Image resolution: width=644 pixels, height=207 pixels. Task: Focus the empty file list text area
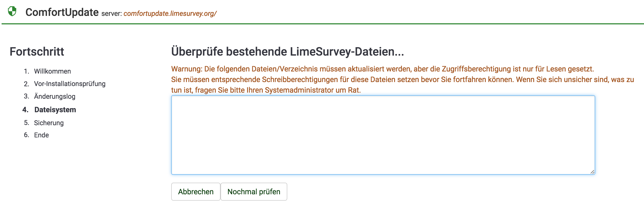pyautogui.click(x=383, y=135)
